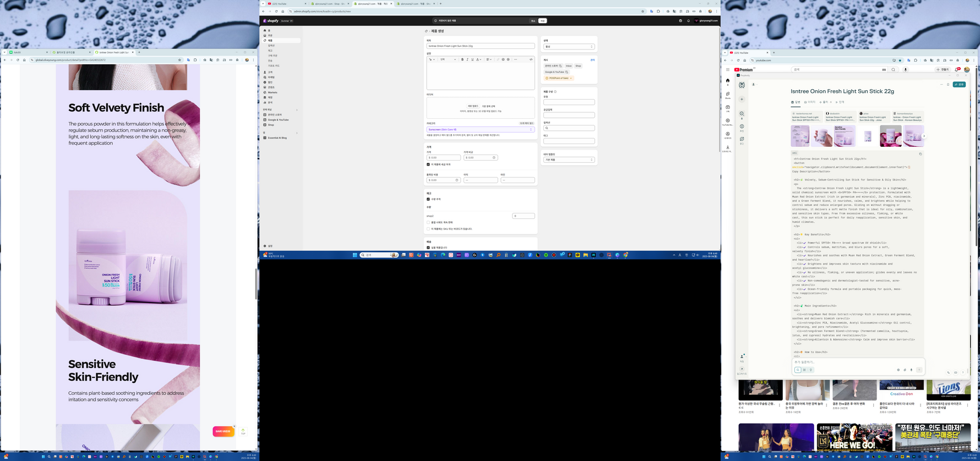The height and width of the screenshot is (461, 980).
Task: Expand the POS (Point of Sale) channel chip
Action: click(x=559, y=78)
